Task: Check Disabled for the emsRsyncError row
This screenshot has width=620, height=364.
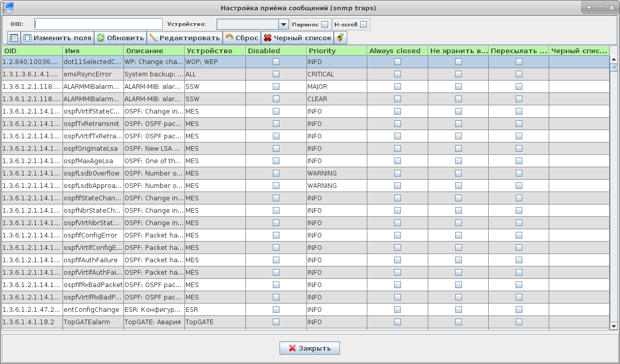Action: (276, 74)
